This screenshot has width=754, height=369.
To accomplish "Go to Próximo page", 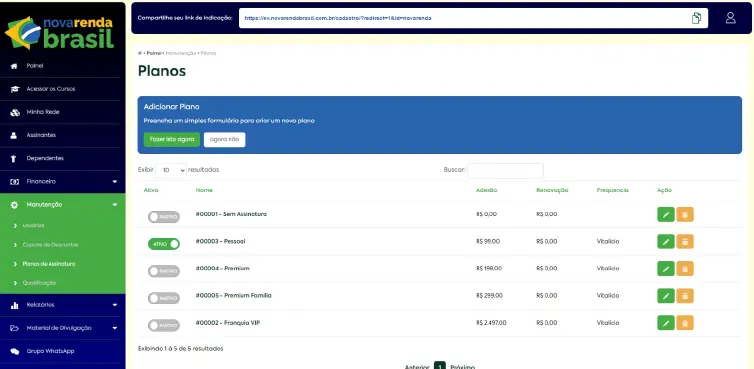I will tap(462, 367).
